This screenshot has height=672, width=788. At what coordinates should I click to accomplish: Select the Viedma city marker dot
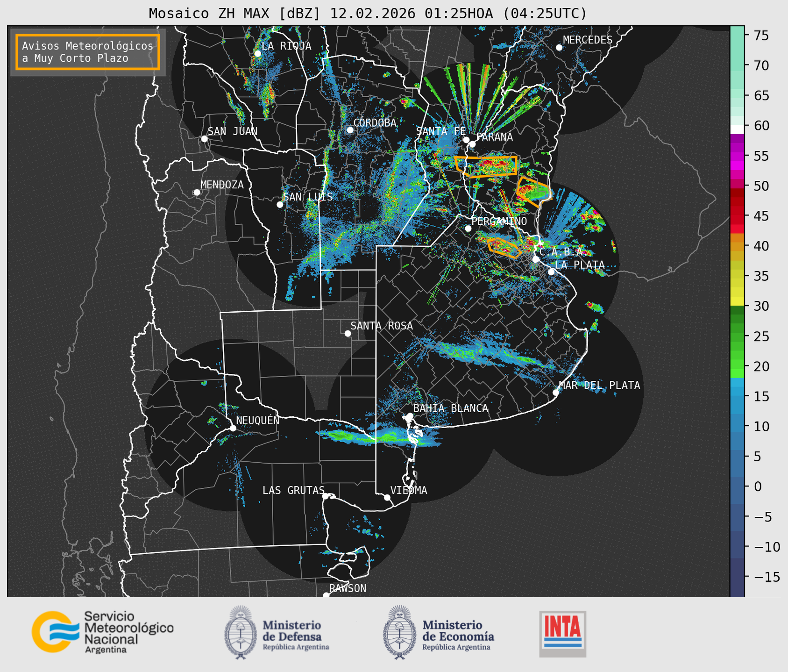(387, 497)
